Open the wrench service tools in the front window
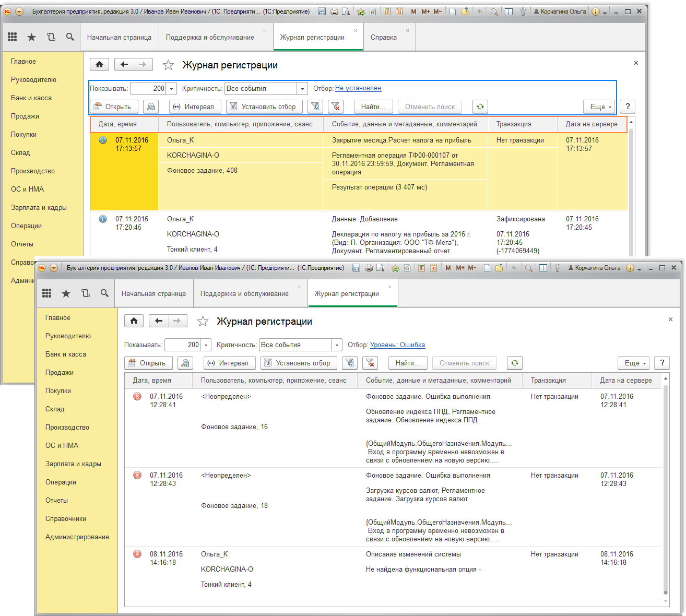The height and width of the screenshot is (616, 686). click(557, 268)
